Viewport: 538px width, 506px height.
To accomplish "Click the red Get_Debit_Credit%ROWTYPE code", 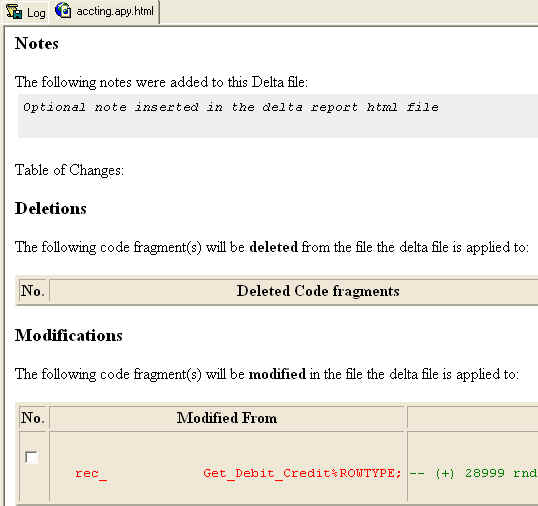I will click(x=302, y=473).
